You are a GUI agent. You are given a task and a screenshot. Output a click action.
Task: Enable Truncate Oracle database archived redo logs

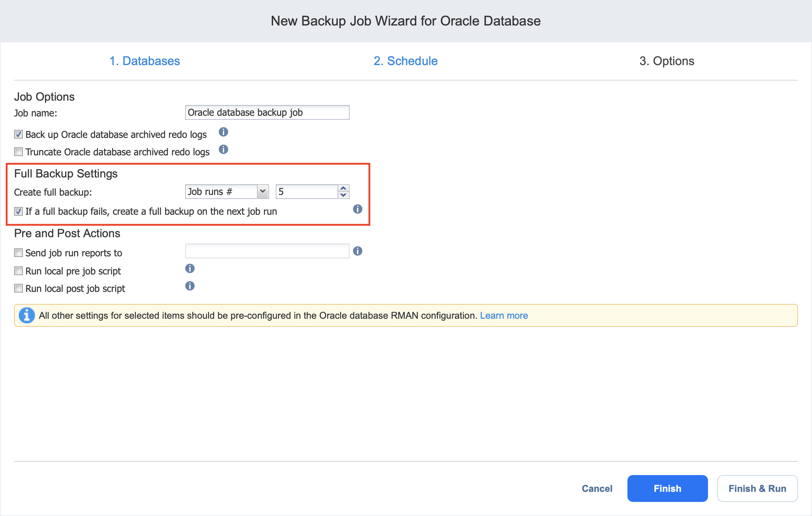coord(18,152)
